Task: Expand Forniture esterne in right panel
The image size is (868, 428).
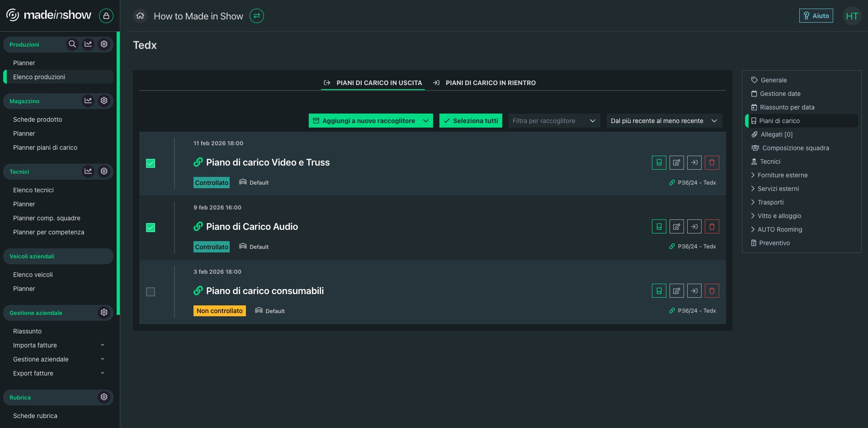Action: point(782,175)
